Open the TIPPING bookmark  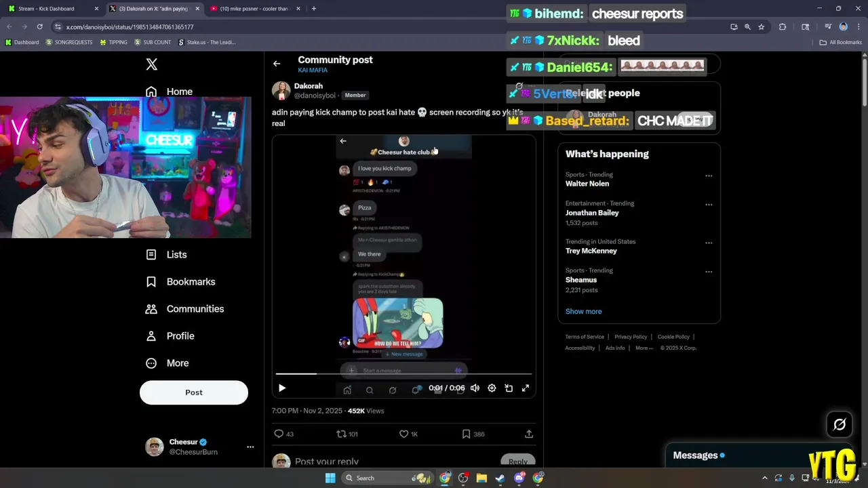tap(113, 42)
